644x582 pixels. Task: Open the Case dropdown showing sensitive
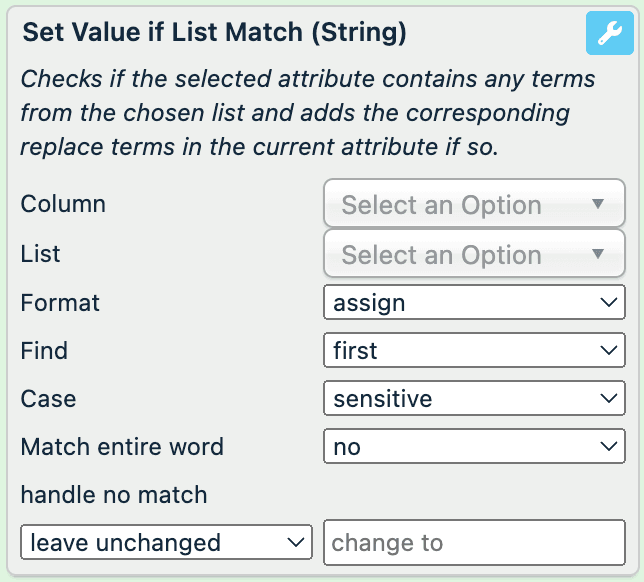(474, 399)
